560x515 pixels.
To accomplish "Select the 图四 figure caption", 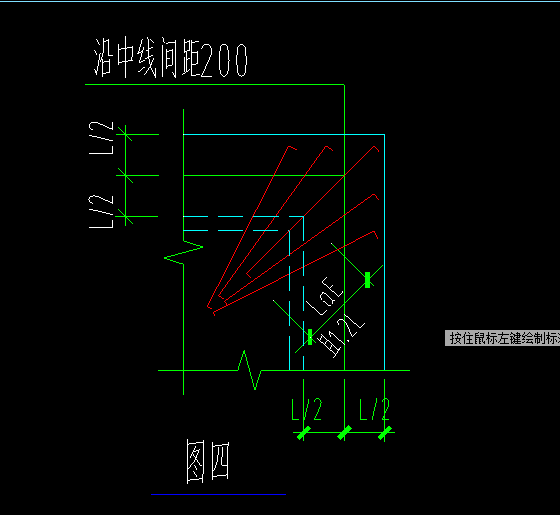I will pos(208,461).
